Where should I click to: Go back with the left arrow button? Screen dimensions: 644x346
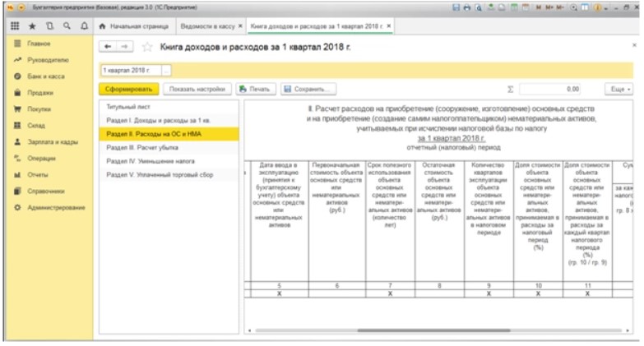pos(108,47)
